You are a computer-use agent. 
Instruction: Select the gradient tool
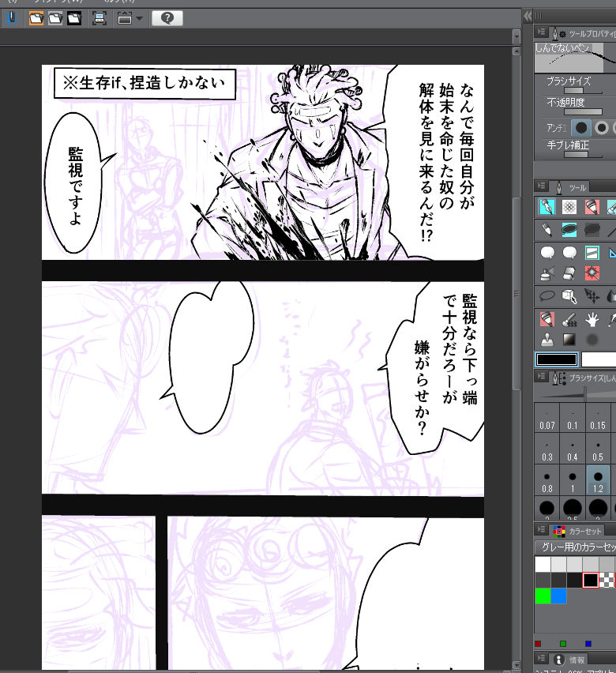click(x=569, y=340)
